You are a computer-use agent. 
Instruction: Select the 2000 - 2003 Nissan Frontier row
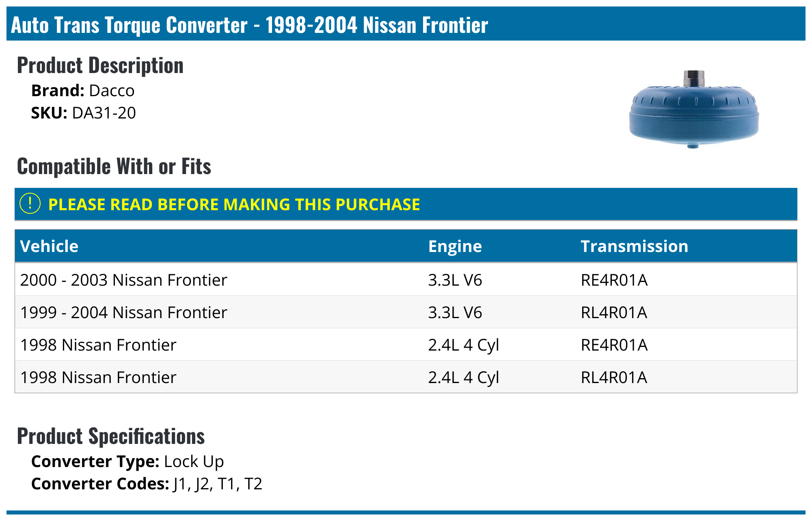(123, 280)
